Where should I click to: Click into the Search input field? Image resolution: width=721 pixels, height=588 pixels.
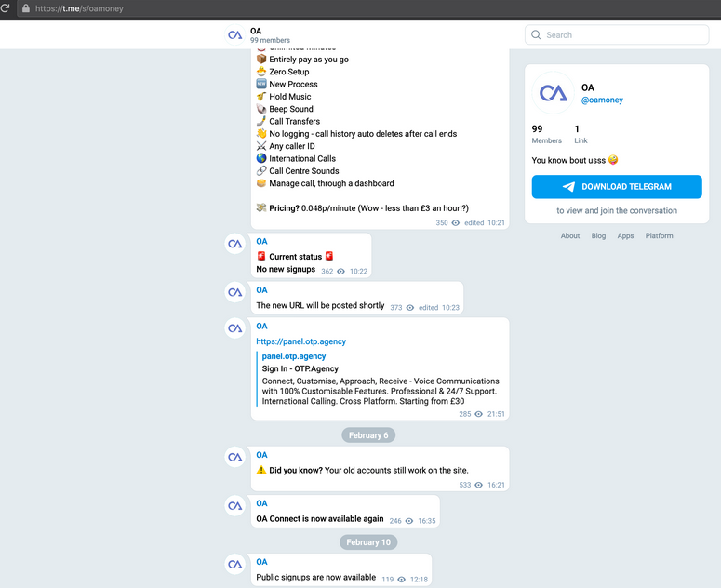[x=623, y=35]
